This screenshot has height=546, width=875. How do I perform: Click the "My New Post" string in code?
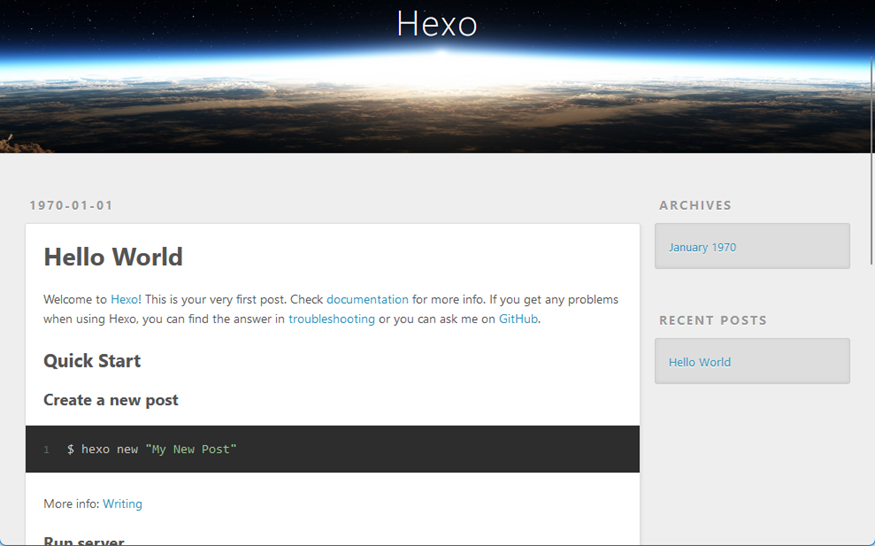point(191,449)
